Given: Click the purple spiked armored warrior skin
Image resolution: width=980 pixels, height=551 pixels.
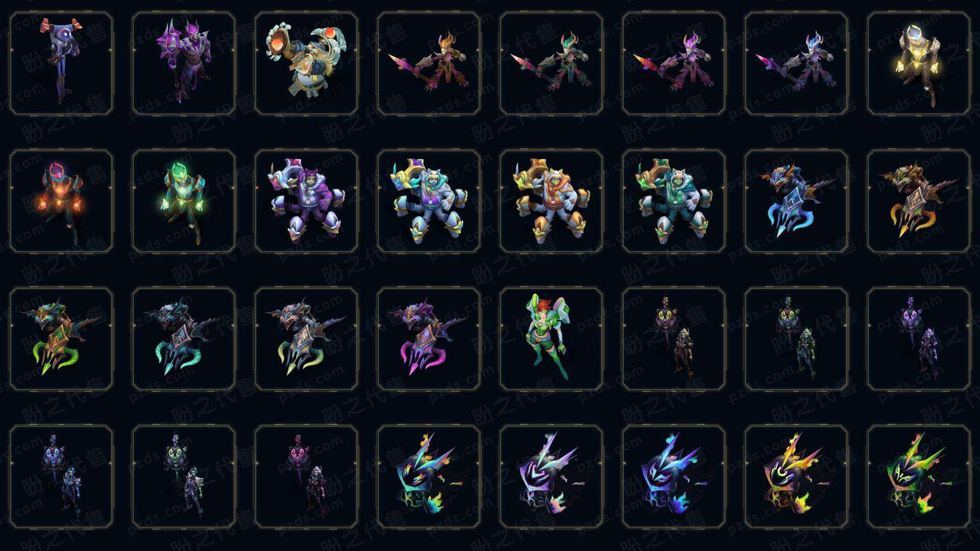Looking at the screenshot, I should pos(184,64).
